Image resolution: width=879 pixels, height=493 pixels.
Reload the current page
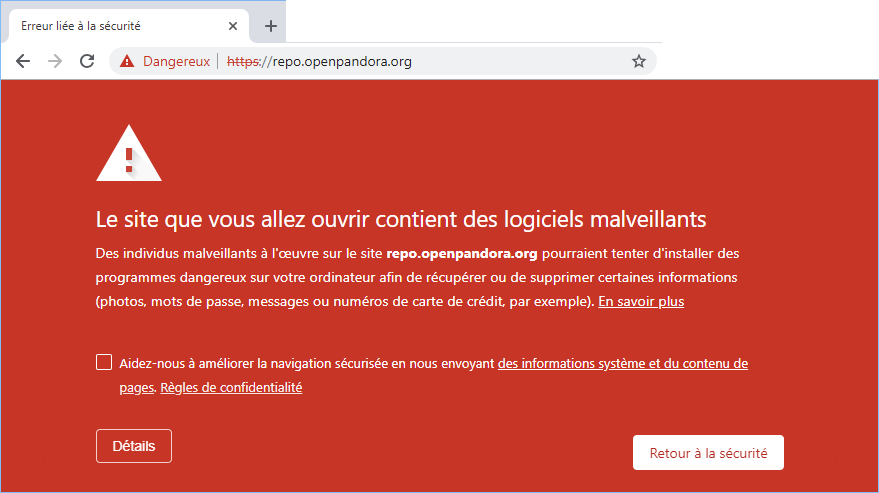87,61
